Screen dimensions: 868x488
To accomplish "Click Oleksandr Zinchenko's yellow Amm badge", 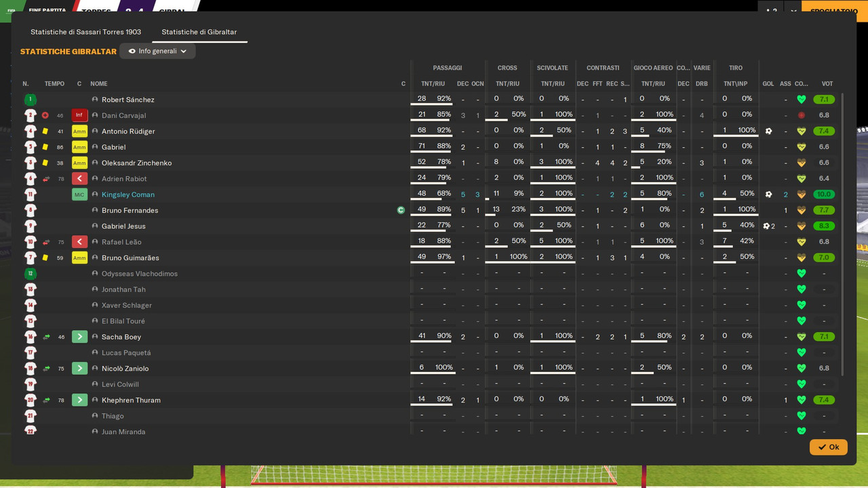I will tap(79, 163).
